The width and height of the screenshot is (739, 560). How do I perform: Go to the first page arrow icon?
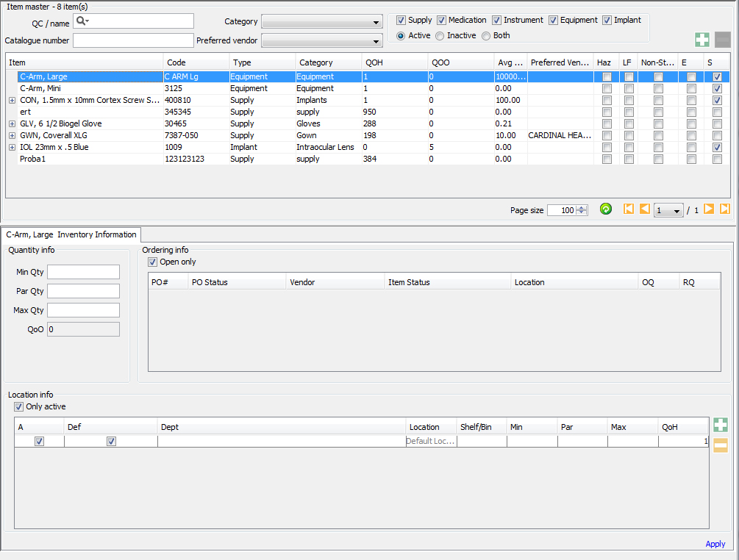629,209
